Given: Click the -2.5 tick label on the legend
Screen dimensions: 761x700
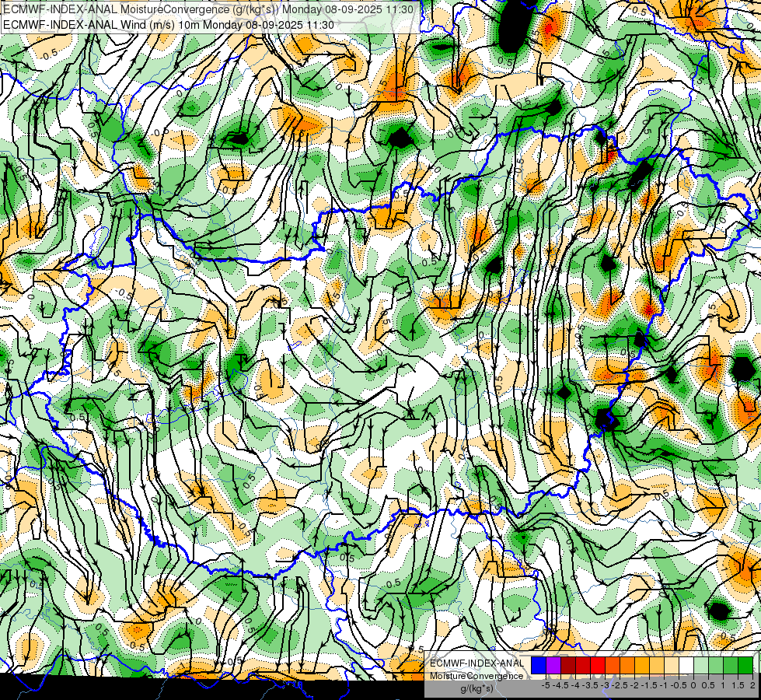Looking at the screenshot, I should click(620, 685).
